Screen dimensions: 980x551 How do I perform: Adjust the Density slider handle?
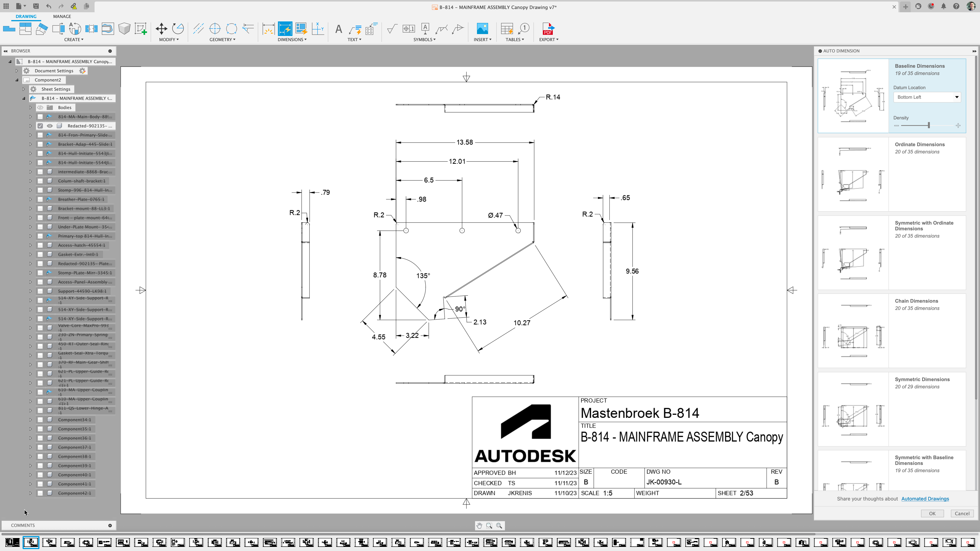tap(929, 126)
